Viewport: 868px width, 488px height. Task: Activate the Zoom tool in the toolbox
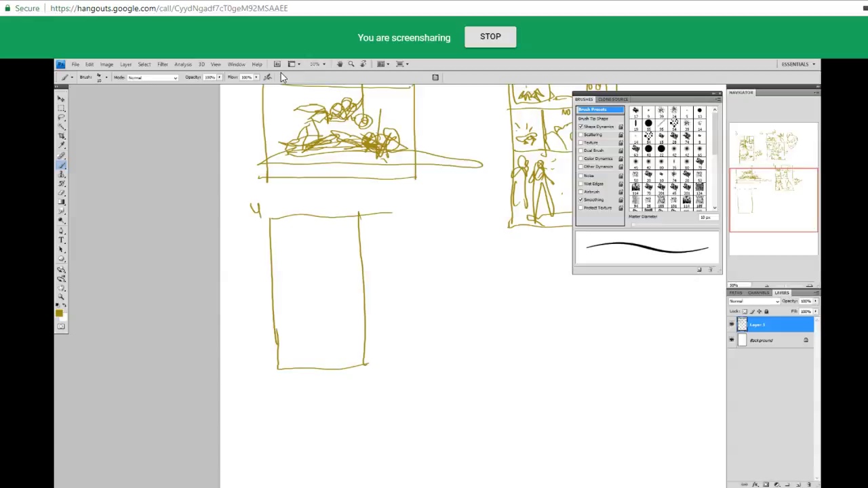pos(61,297)
